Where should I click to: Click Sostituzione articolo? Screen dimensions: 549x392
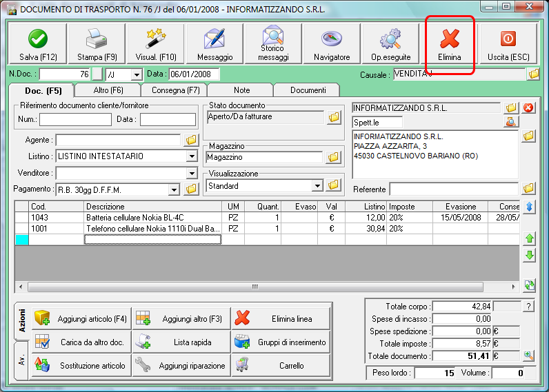pyautogui.click(x=81, y=365)
